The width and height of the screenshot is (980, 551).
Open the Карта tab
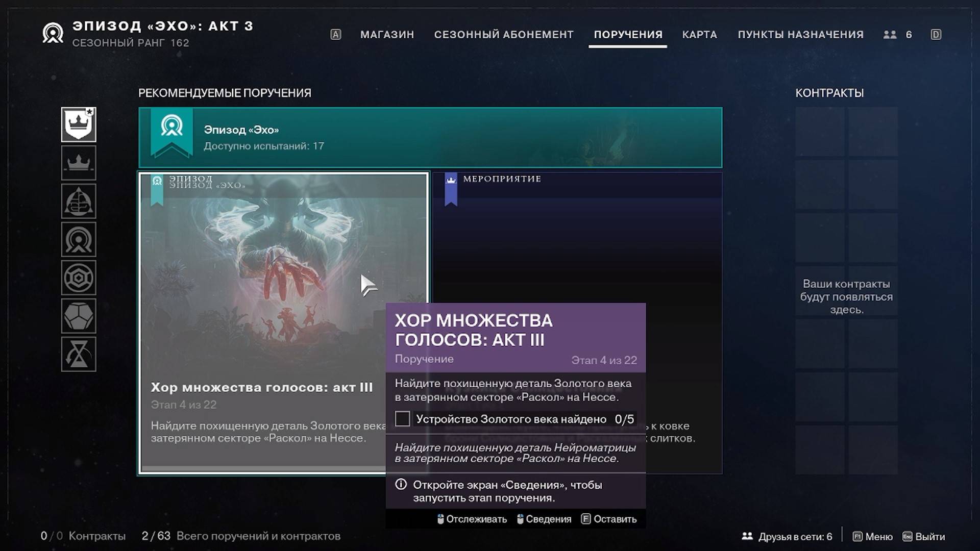click(699, 35)
